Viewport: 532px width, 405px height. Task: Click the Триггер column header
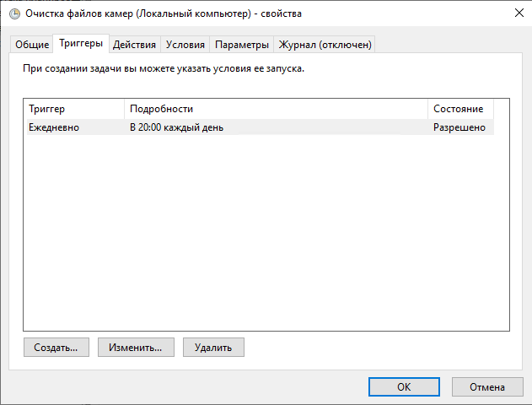point(74,110)
